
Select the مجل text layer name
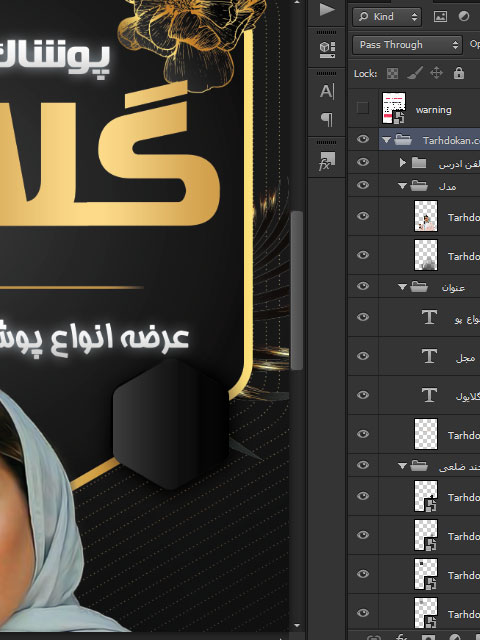tap(465, 358)
